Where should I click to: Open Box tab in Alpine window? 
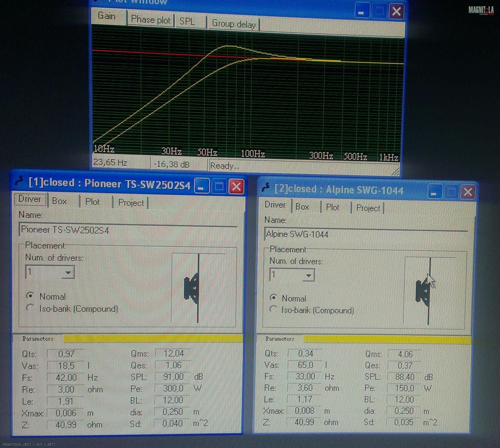(302, 207)
